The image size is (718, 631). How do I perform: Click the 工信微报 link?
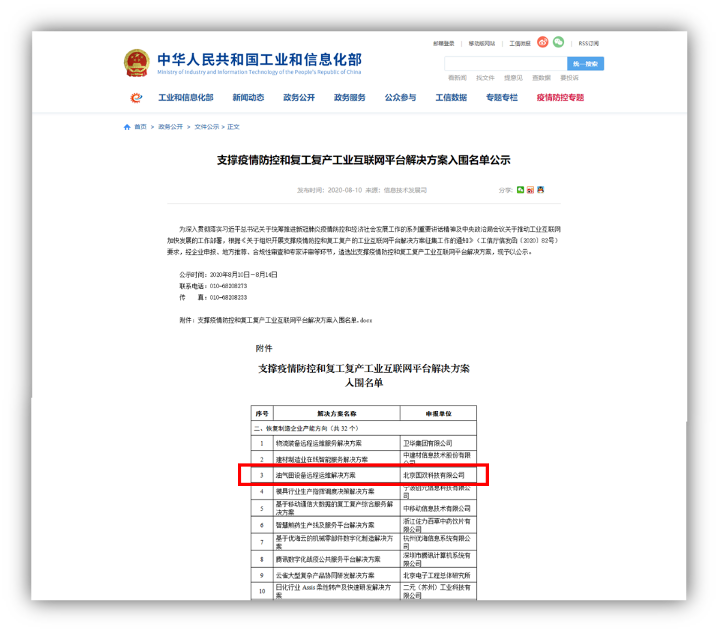520,44
